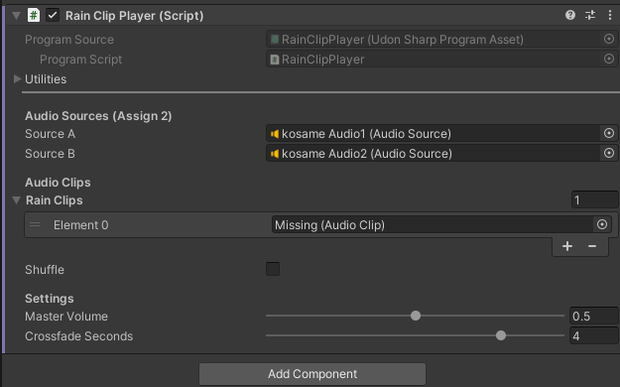Viewport: 620px width, 387px height.
Task: Open object picker for Source A
Action: click(x=609, y=133)
